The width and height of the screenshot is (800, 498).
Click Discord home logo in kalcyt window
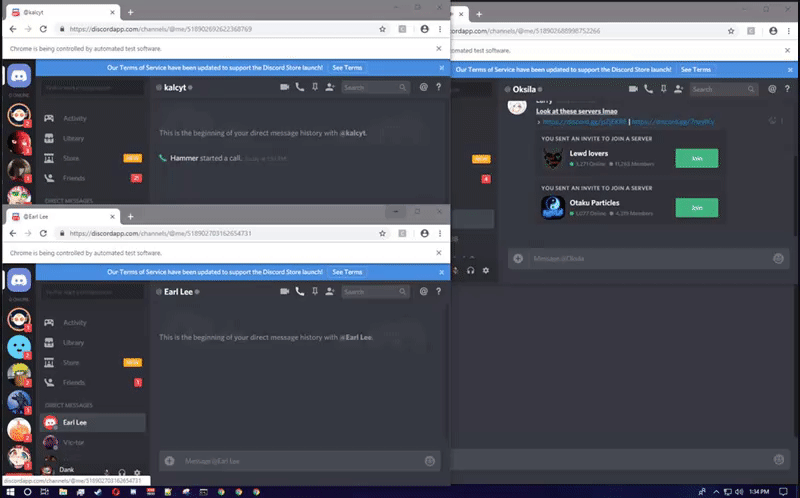pos(19,76)
